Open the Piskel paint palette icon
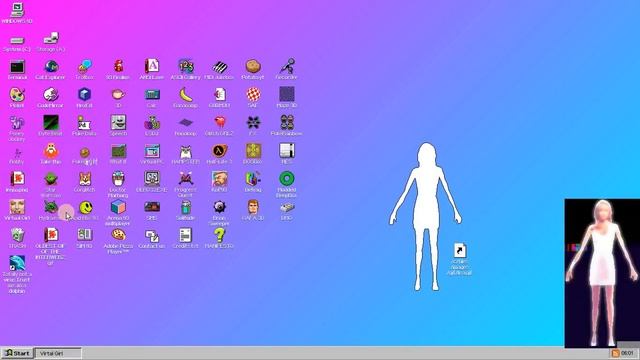 pos(17,94)
